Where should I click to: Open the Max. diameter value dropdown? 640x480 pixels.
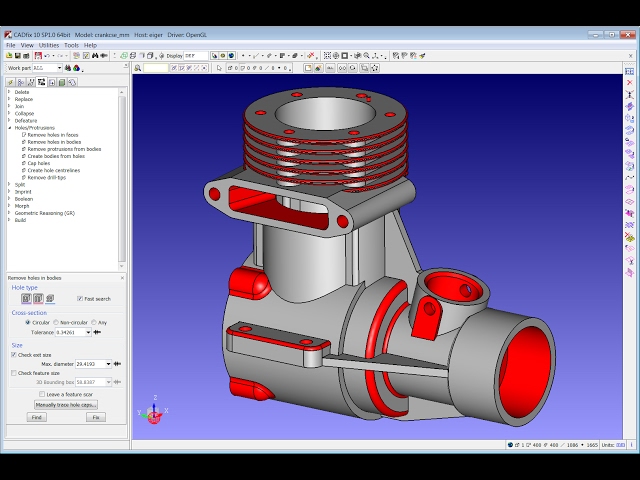(108, 363)
